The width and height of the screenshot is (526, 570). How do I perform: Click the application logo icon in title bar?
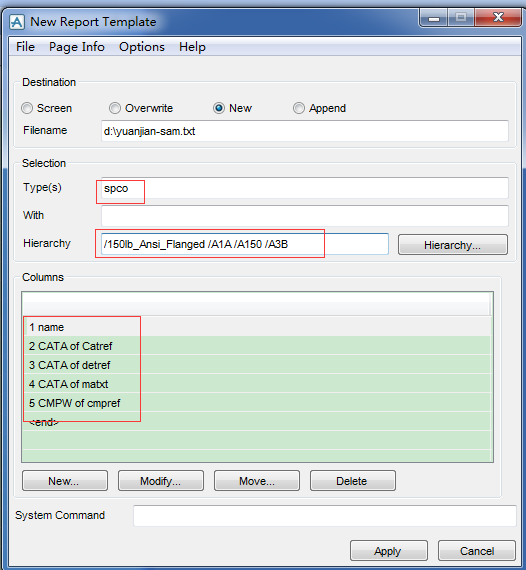(x=17, y=22)
